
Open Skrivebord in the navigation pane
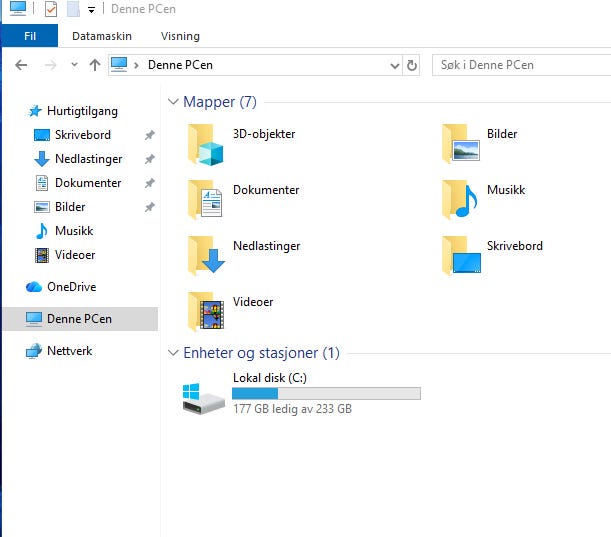[x=83, y=135]
